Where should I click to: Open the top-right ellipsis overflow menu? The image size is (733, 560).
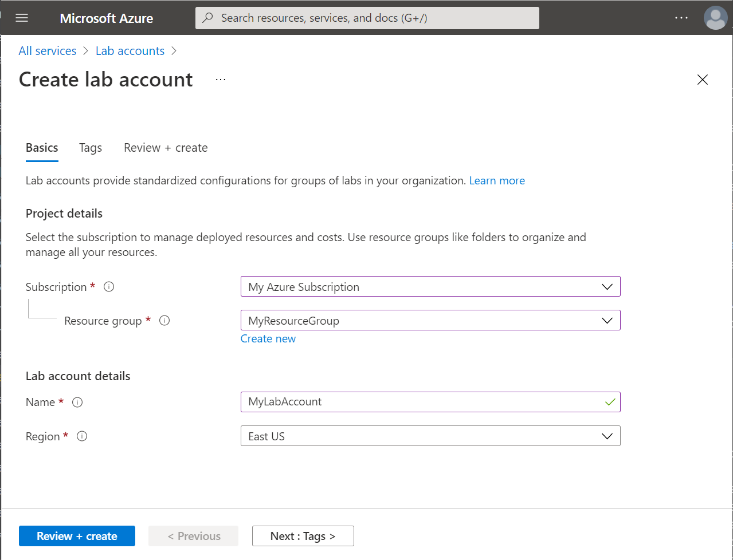[681, 18]
